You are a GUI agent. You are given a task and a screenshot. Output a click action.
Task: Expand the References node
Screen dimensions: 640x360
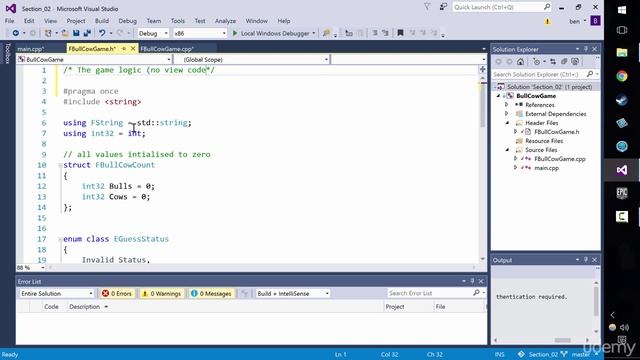coord(507,105)
